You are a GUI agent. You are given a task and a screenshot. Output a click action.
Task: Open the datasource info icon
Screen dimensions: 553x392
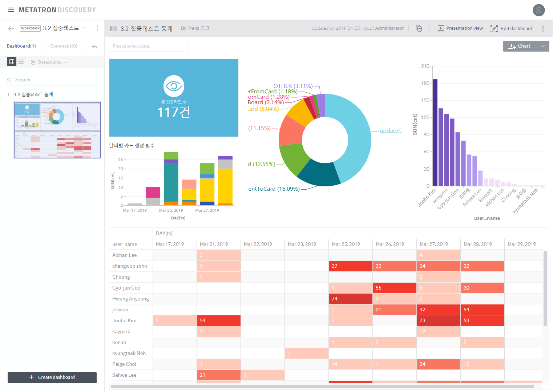tap(419, 28)
